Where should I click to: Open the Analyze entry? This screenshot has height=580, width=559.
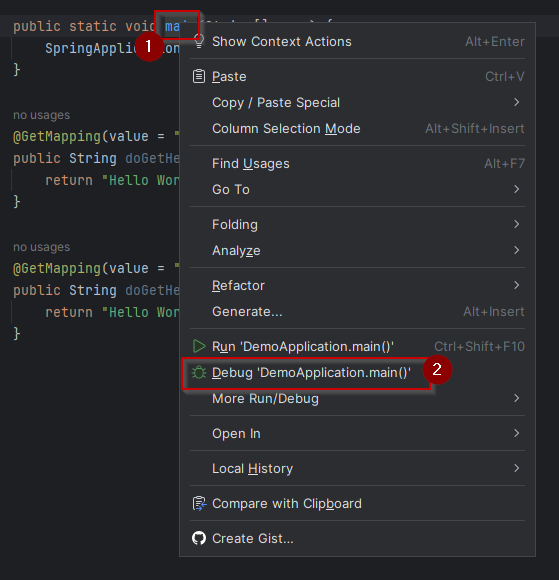357,250
